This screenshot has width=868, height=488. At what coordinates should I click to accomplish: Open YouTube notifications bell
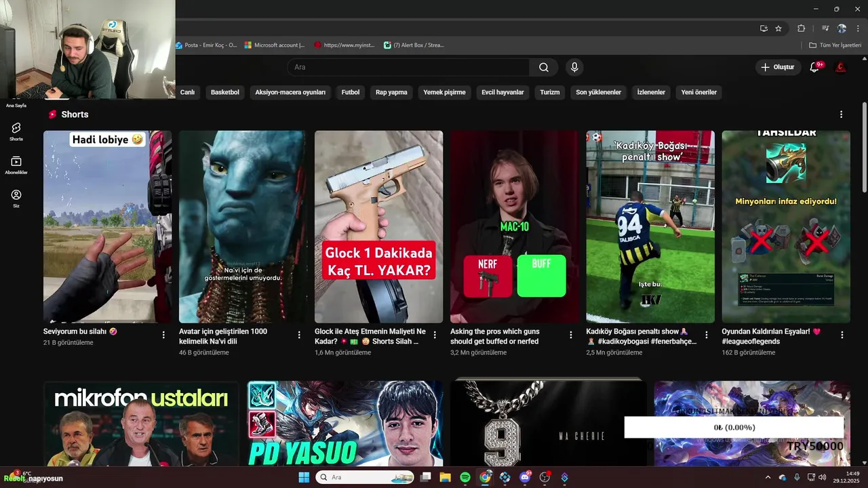[x=814, y=67]
